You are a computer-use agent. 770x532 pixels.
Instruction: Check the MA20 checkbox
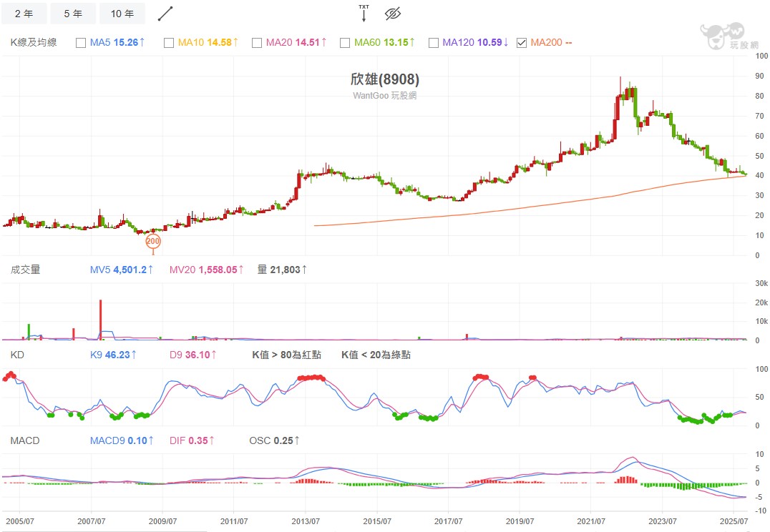click(x=257, y=43)
